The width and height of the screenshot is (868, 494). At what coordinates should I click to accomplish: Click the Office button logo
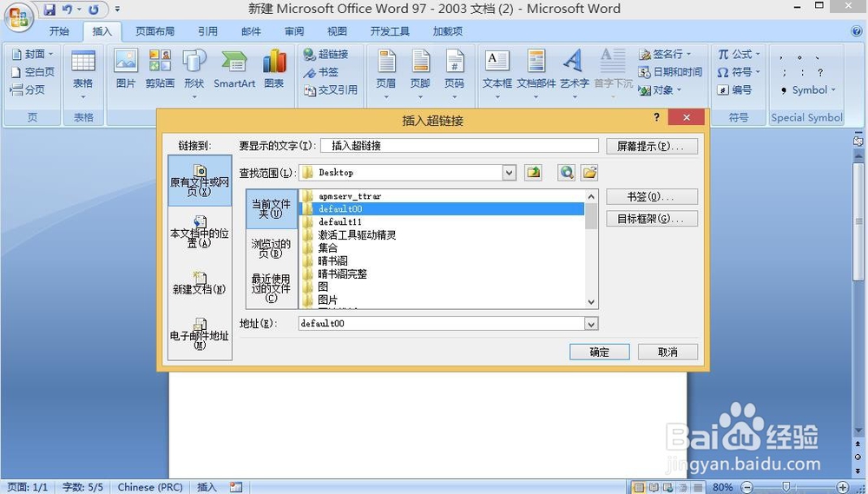[19, 17]
